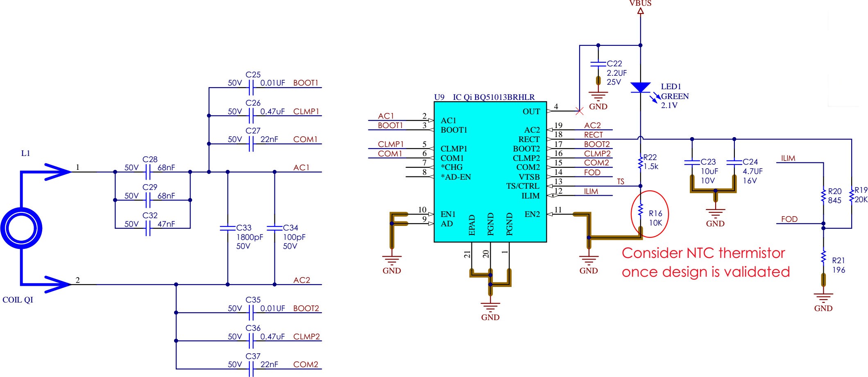Select the FOD net label near R21
The height and width of the screenshot is (377, 868).
[x=789, y=219]
